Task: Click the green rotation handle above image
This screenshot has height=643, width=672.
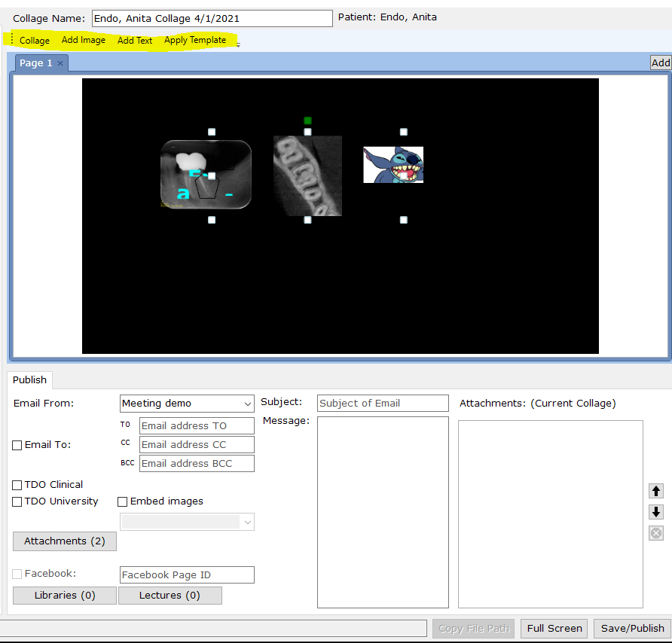Action: click(x=307, y=120)
